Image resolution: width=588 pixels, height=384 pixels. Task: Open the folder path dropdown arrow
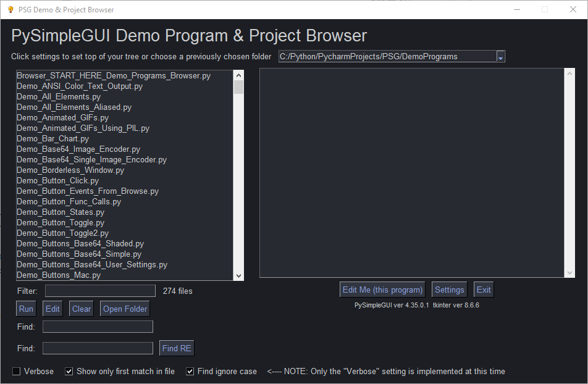[x=500, y=57]
